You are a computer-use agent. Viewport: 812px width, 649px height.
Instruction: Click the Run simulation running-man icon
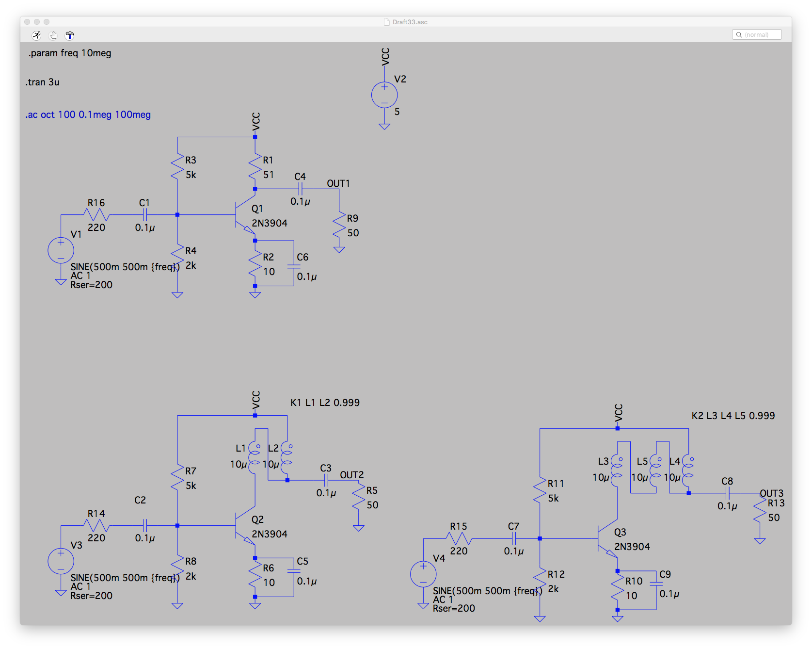click(36, 35)
